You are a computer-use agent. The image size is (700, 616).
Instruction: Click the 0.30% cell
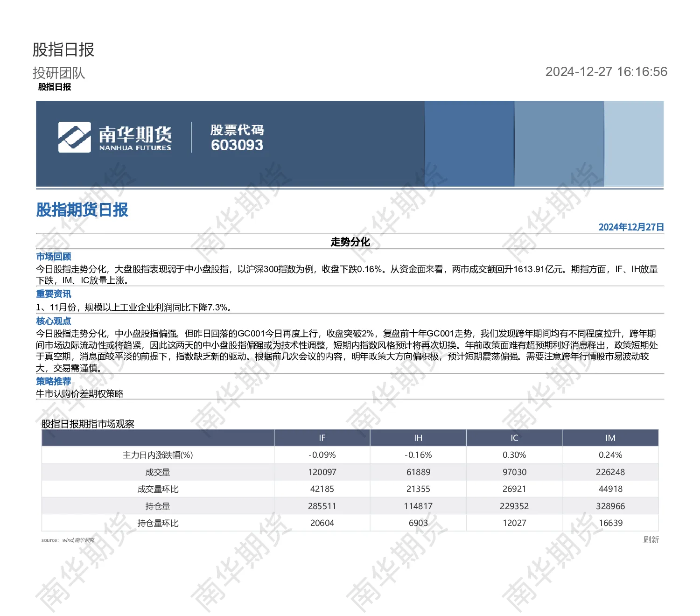click(x=514, y=455)
